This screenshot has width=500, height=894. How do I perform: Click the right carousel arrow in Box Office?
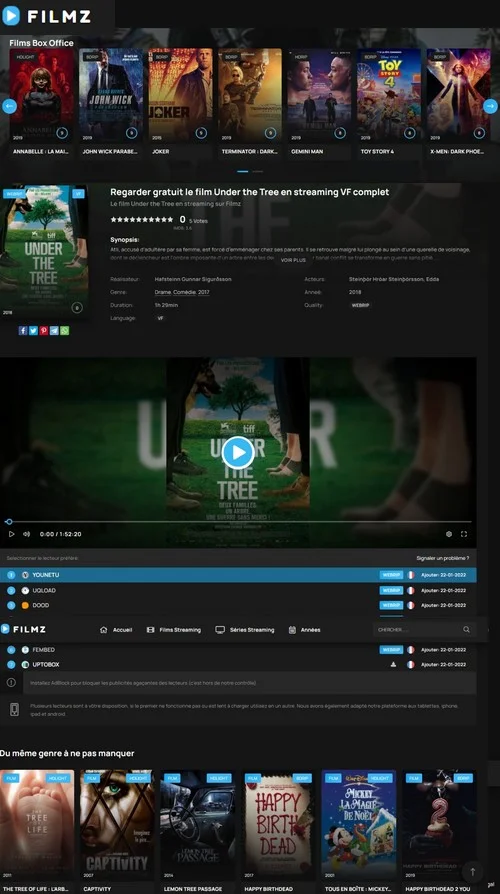click(490, 106)
